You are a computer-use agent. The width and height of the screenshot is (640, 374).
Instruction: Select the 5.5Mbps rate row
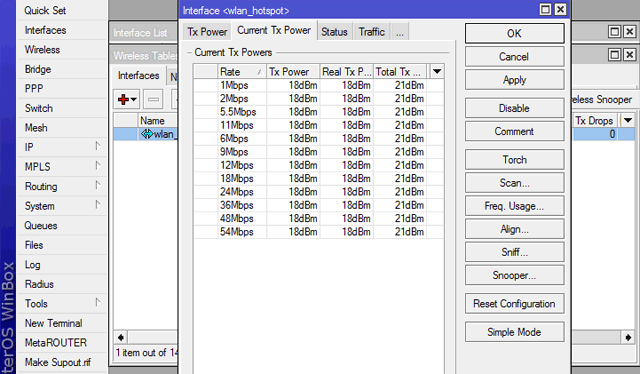[319, 112]
